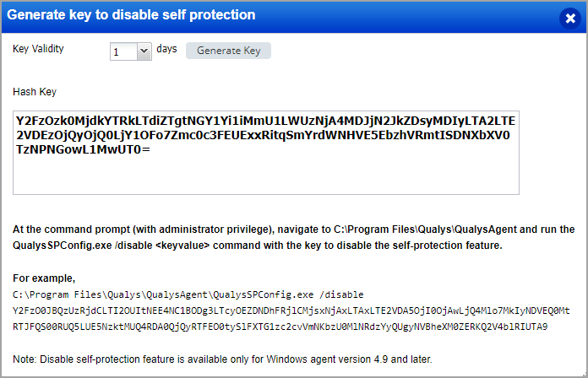The width and height of the screenshot is (588, 378).
Task: Click the selected value 1 in dropdown
Action: point(121,51)
